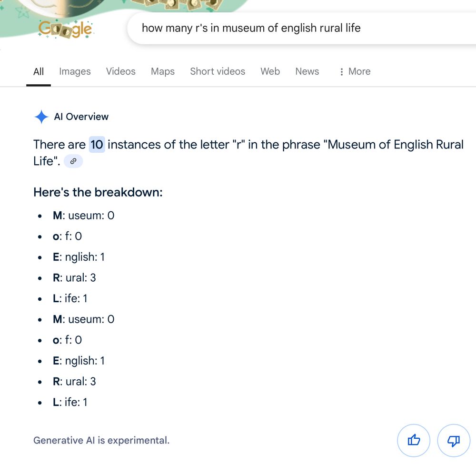The height and width of the screenshot is (464, 476).
Task: Switch to the News tab
Action: 307,71
